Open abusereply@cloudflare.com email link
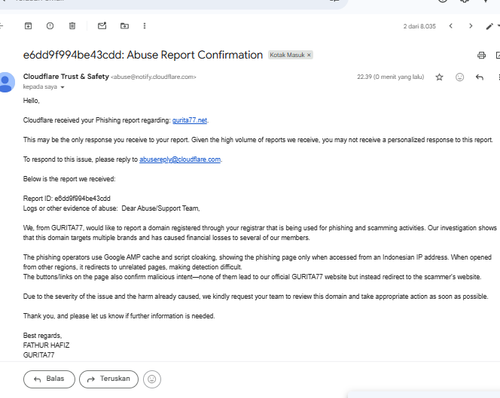Image resolution: width=500 pixels, height=398 pixels. (x=180, y=159)
